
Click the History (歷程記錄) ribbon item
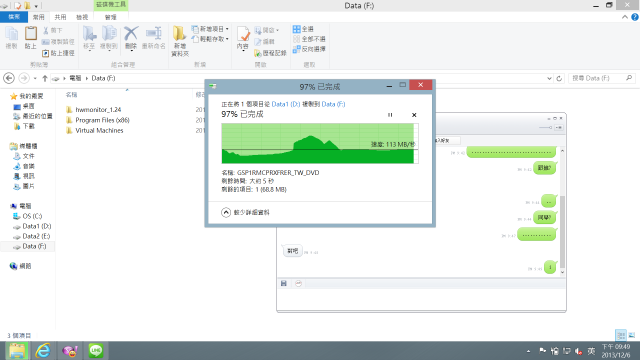pos(270,53)
